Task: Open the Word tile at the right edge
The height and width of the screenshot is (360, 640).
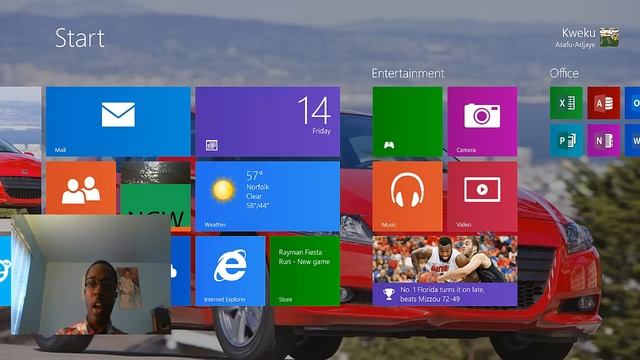Action: tap(633, 141)
